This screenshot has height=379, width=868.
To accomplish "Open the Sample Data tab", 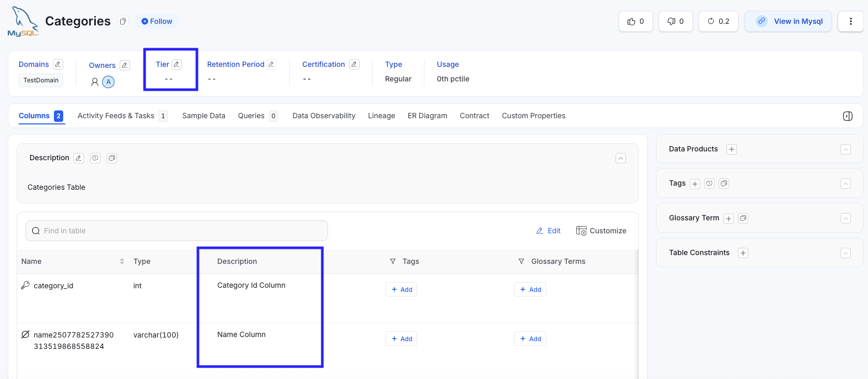I will [204, 116].
